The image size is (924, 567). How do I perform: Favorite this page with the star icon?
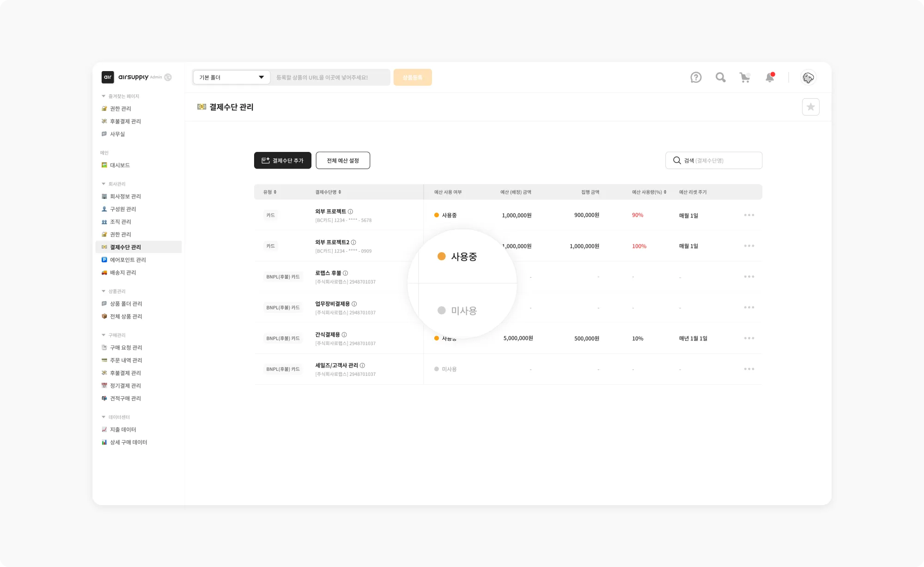point(810,107)
